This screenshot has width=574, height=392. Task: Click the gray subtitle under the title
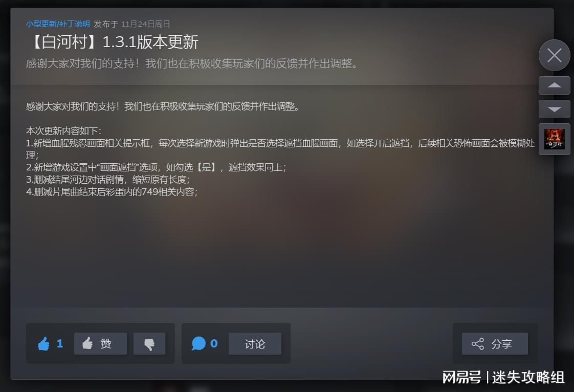coord(192,63)
